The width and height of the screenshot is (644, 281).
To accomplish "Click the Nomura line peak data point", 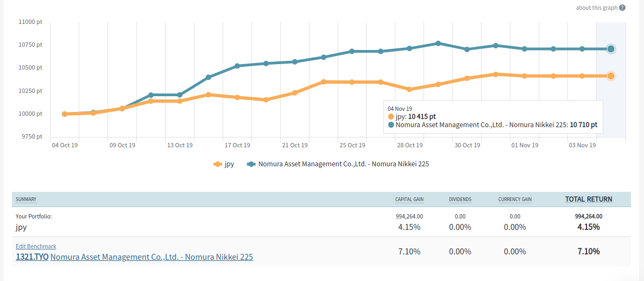I will (438, 43).
